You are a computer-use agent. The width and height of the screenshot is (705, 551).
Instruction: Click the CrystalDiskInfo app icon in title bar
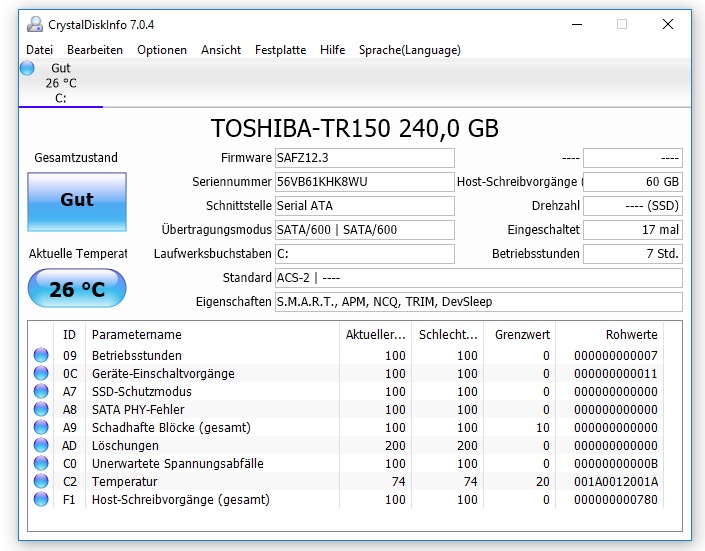point(35,24)
